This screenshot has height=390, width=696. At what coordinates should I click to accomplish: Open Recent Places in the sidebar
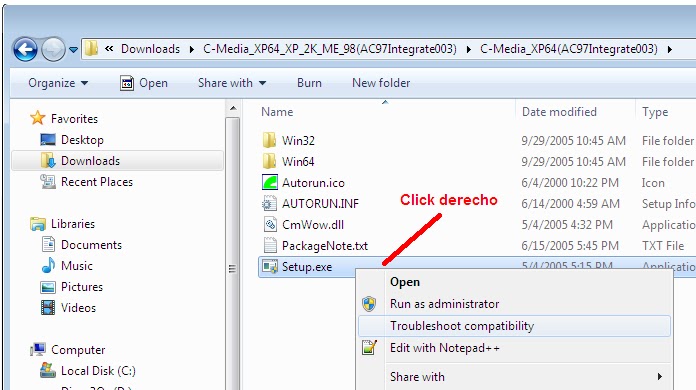pyautogui.click(x=97, y=182)
